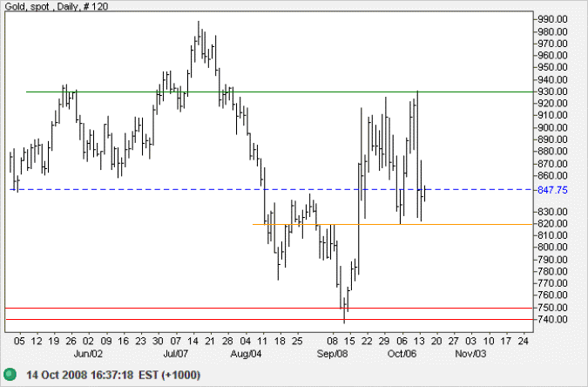The width and height of the screenshot is (588, 387).
Task: Click the green status indicator circle
Action: 10,374
